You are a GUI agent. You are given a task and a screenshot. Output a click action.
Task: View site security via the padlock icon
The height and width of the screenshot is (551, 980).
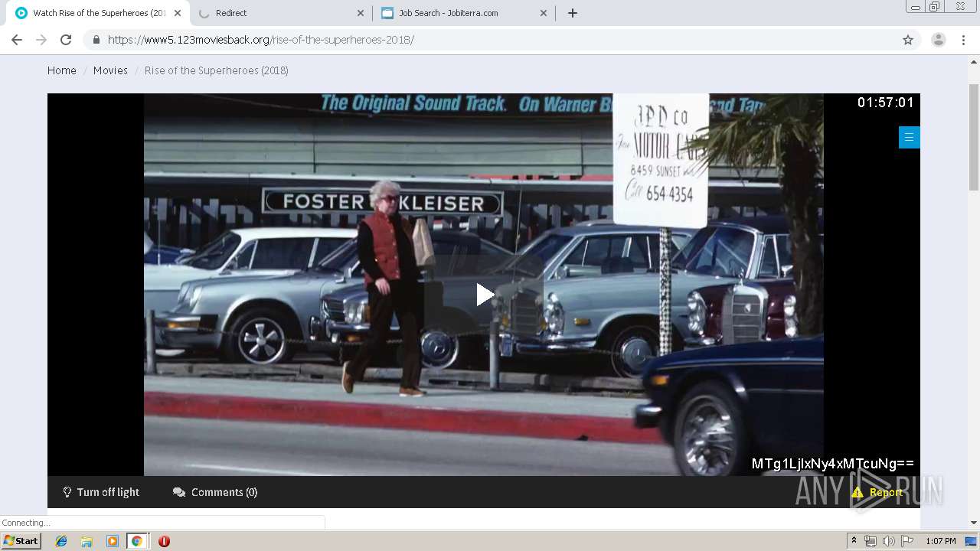[x=96, y=40]
